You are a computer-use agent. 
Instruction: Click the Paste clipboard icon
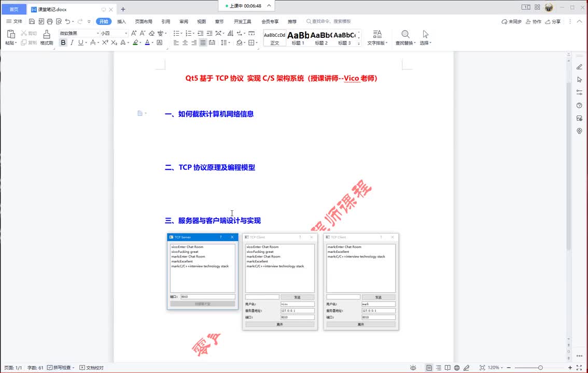click(11, 34)
